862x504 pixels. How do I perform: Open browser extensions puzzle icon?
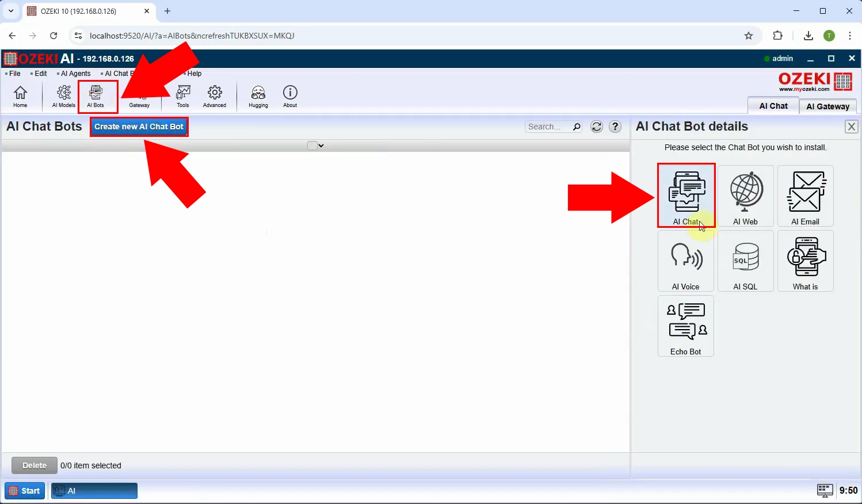(x=778, y=36)
